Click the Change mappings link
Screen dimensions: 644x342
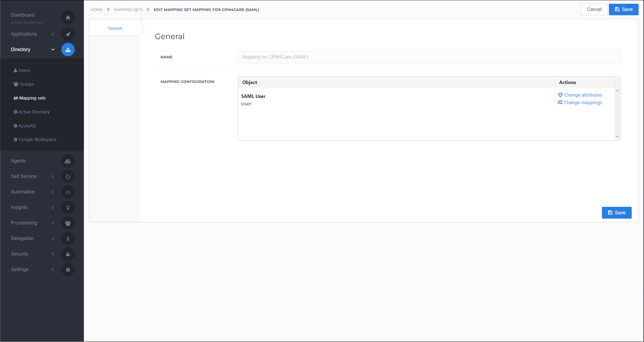580,103
